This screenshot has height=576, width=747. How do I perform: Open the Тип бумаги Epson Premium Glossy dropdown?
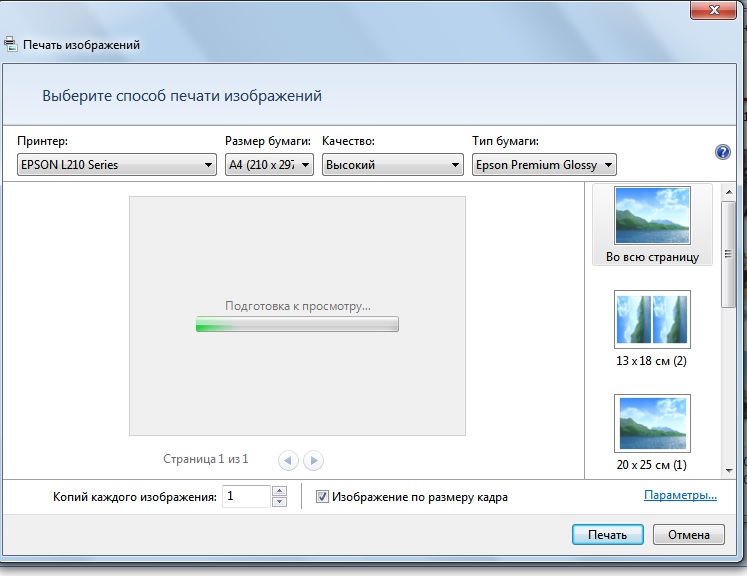[x=544, y=165]
